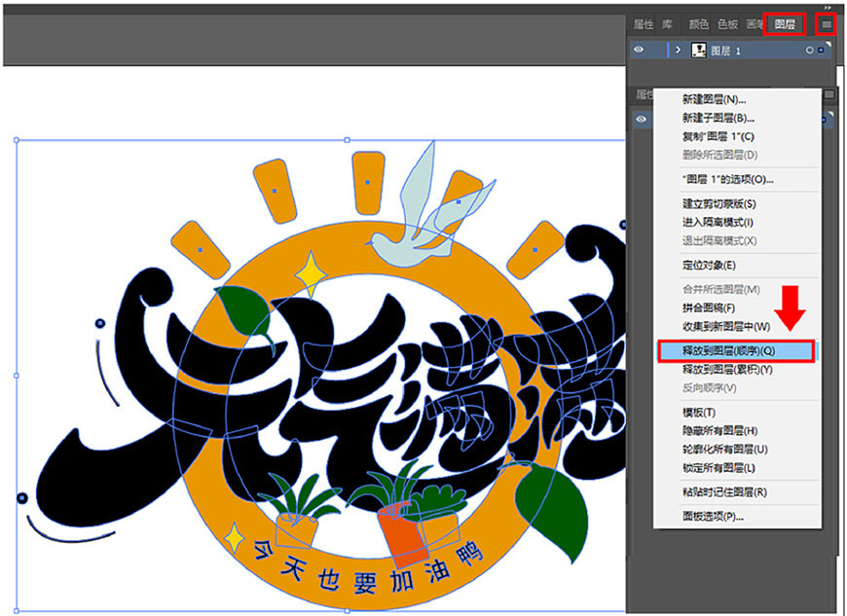
Task: Open the lower panel's flyout menu icon
Action: pyautogui.click(x=828, y=92)
